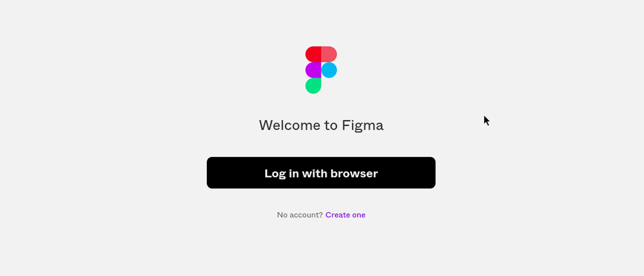Open the Create one account link
Viewport: 644px width, 276px height.
[345, 215]
